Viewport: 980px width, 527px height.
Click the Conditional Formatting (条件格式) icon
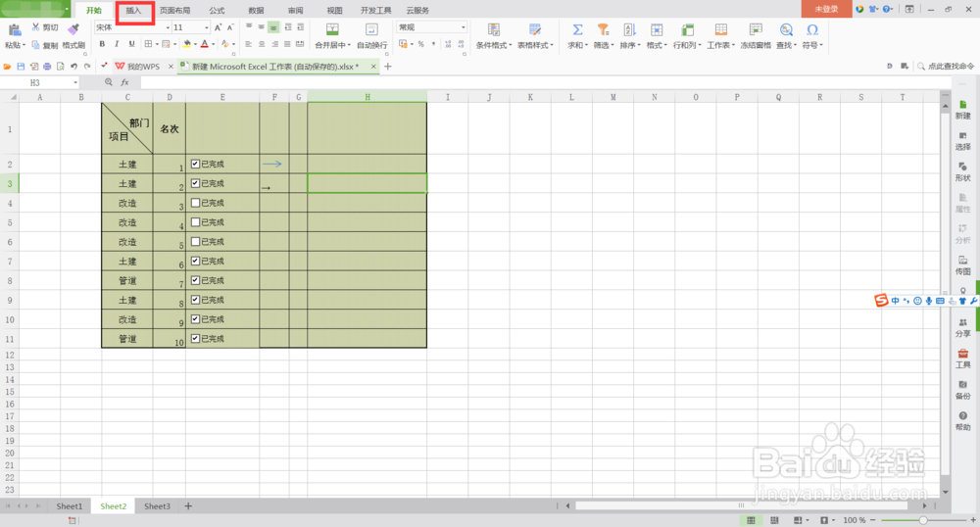[x=494, y=29]
